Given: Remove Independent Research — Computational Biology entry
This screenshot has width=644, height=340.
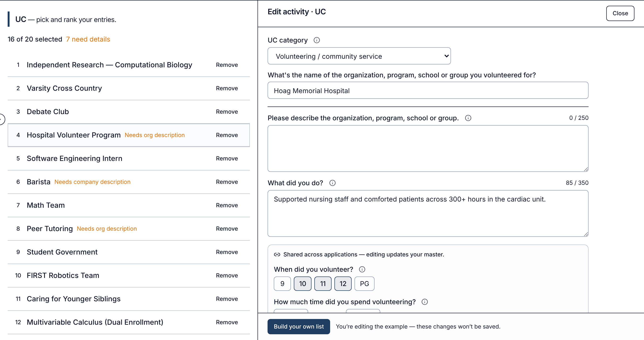Looking at the screenshot, I should click(227, 65).
